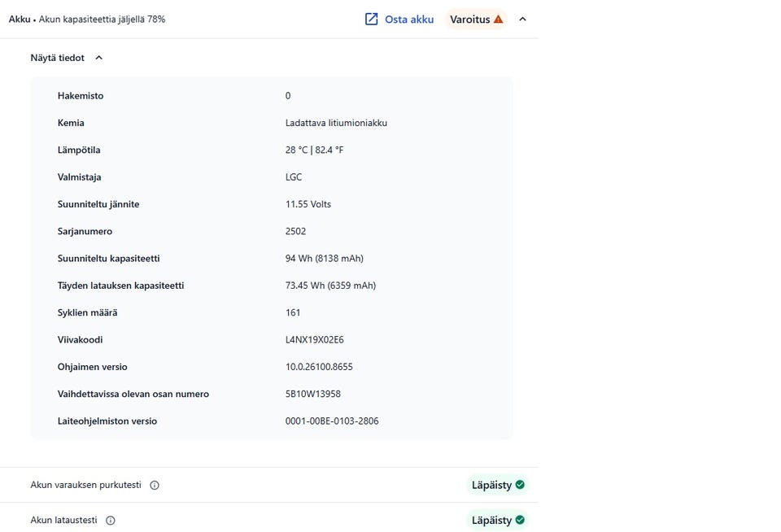The width and height of the screenshot is (781, 532).
Task: Click the orange warning triangle icon
Action: pos(498,19)
